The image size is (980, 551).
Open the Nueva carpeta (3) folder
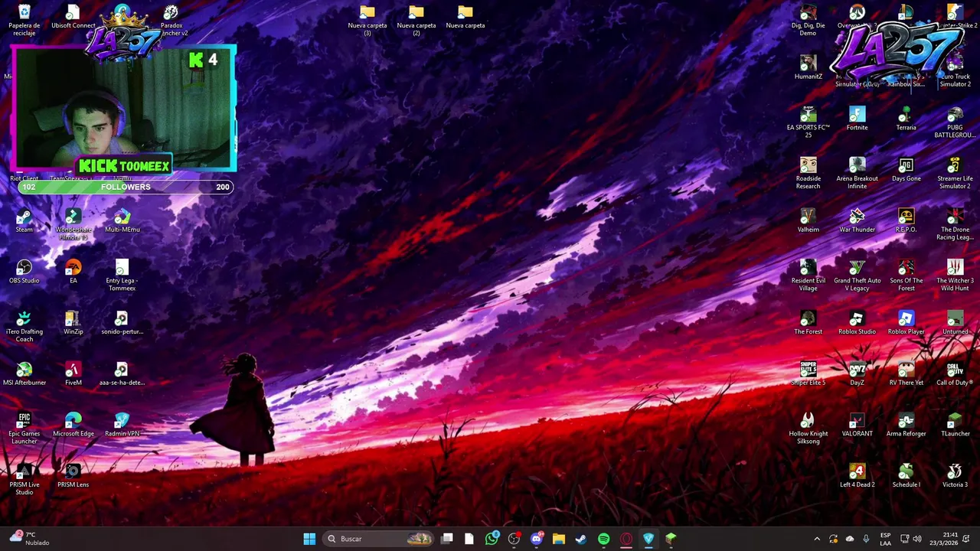(x=367, y=20)
